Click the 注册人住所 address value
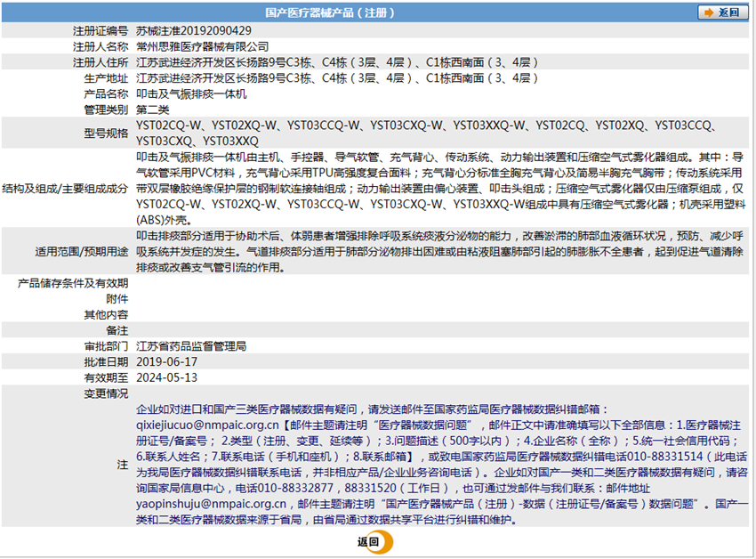The height and width of the screenshot is (559, 756). [x=337, y=62]
